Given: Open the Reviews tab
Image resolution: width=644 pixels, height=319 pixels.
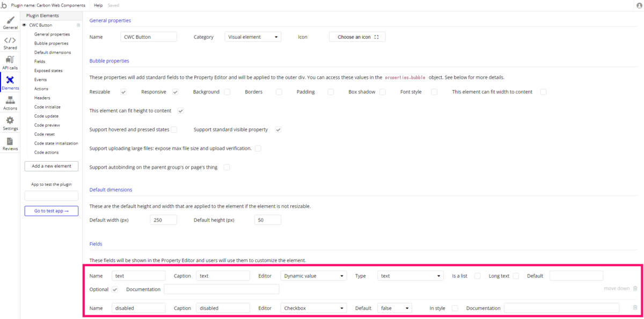Looking at the screenshot, I should tap(10, 144).
